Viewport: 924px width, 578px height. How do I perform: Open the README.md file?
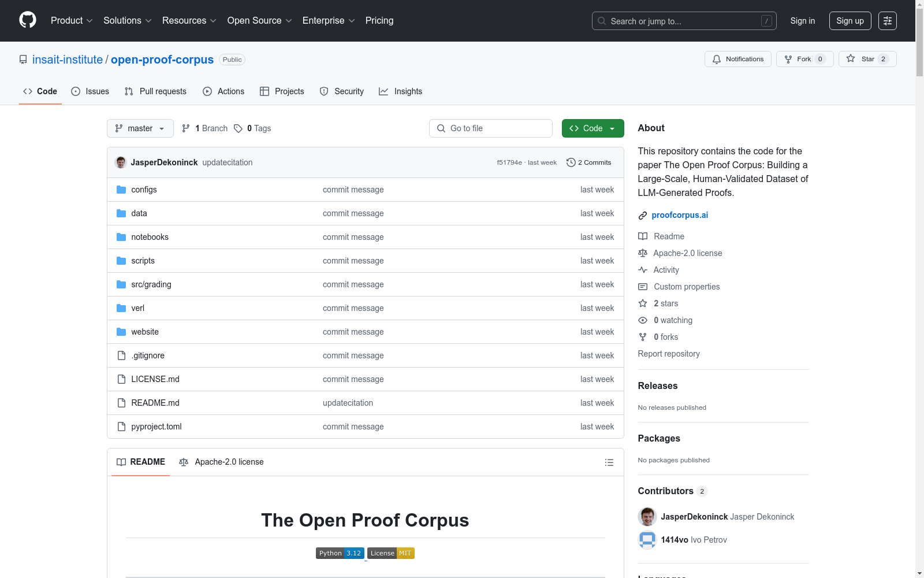(155, 403)
